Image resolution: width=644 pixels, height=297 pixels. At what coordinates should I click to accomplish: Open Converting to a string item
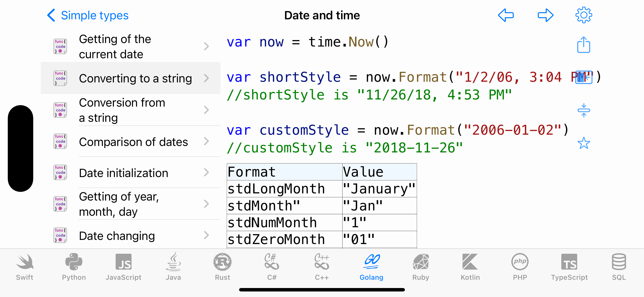(x=131, y=78)
